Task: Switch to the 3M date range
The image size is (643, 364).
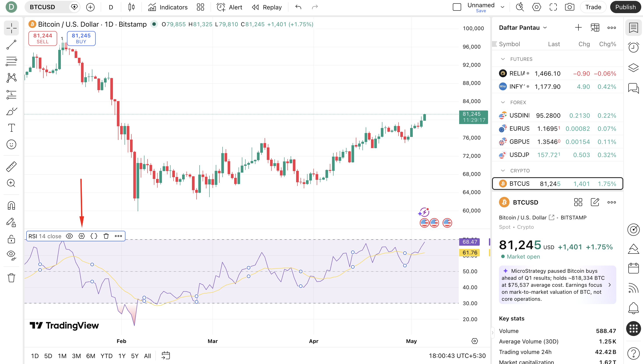Action: point(76,356)
